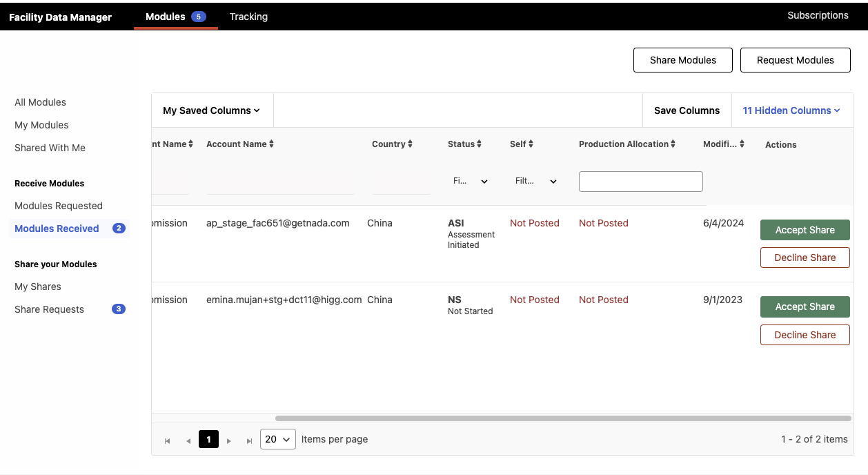
Task: Click Country filter input
Action: pos(401,183)
